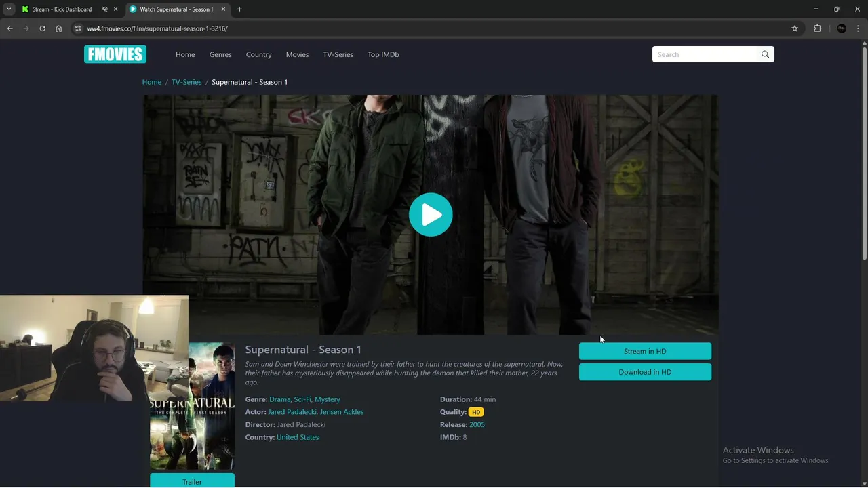Open browser home page icon

click(x=58, y=28)
